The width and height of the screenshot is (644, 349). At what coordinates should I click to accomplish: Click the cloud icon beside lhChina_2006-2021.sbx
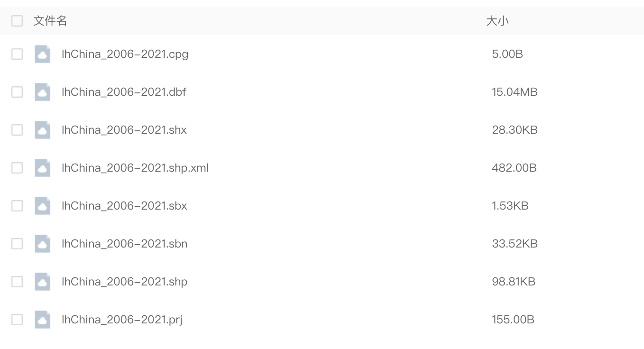pos(43,206)
